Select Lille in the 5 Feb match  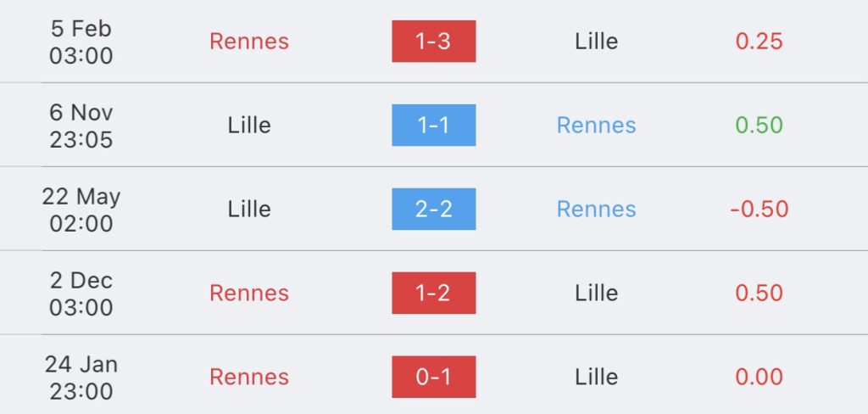point(596,42)
